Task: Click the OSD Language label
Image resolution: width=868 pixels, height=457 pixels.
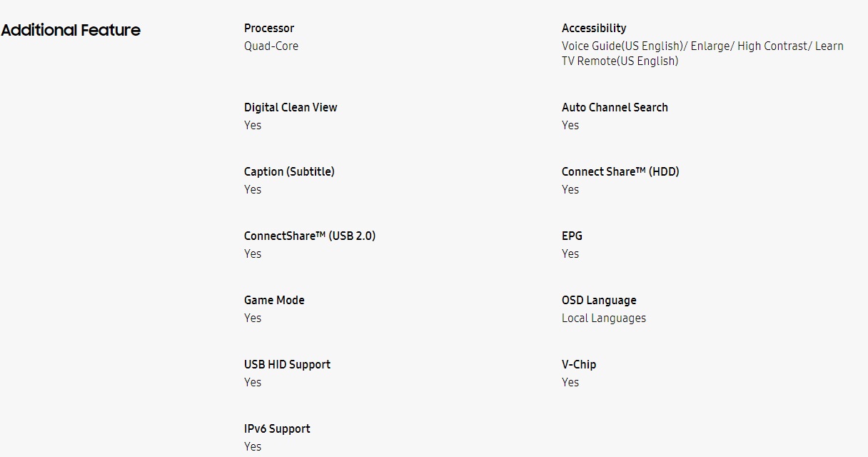Action: pos(599,300)
